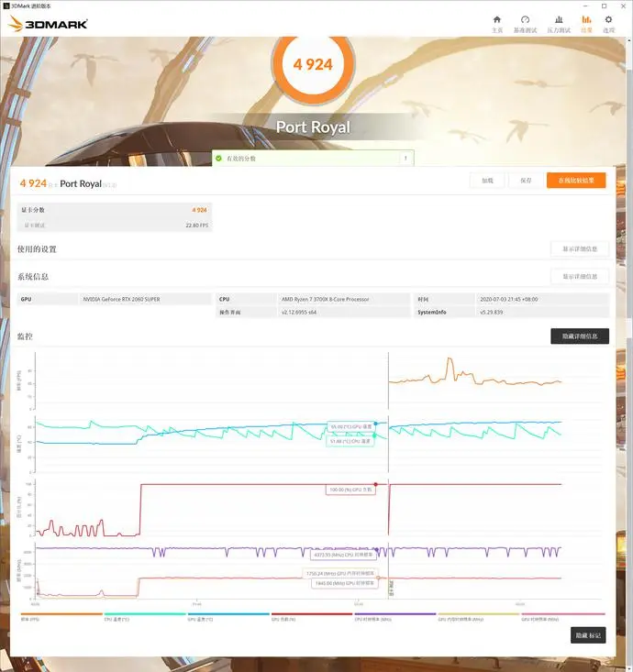Viewport: 633px width, 672px height.
Task: Toggle pink GPU clock frequency legend
Action: (x=562, y=617)
